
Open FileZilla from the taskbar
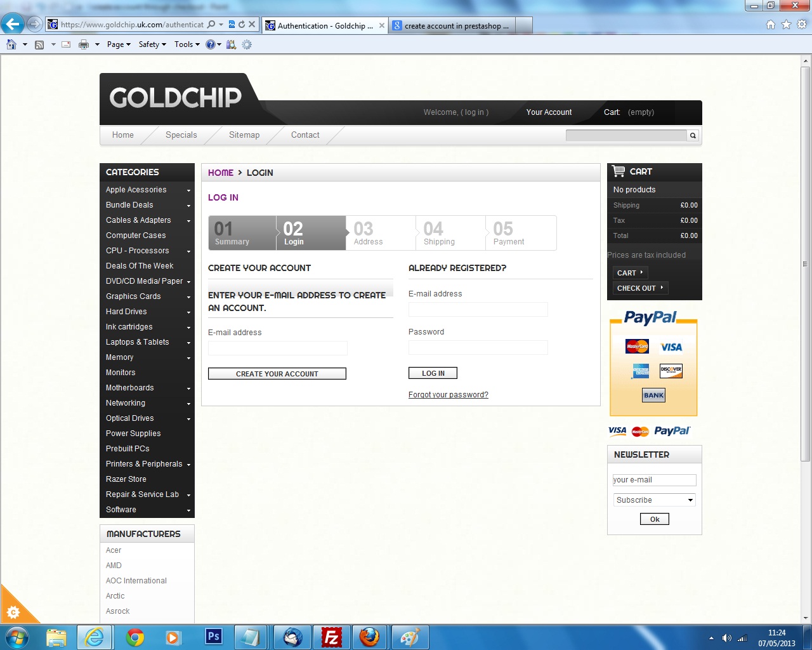332,637
